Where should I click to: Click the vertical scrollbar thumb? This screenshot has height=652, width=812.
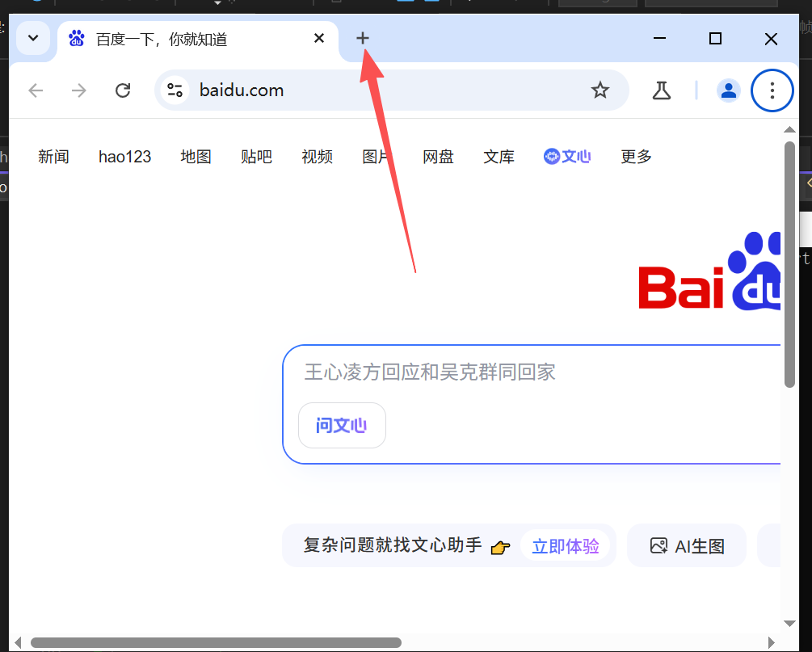tap(789, 265)
